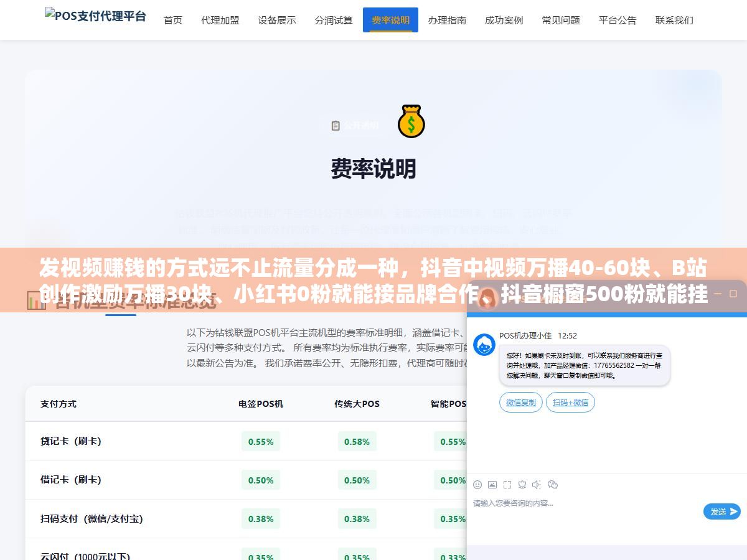
Task: Click the screenshot capture icon in chat
Action: click(507, 484)
